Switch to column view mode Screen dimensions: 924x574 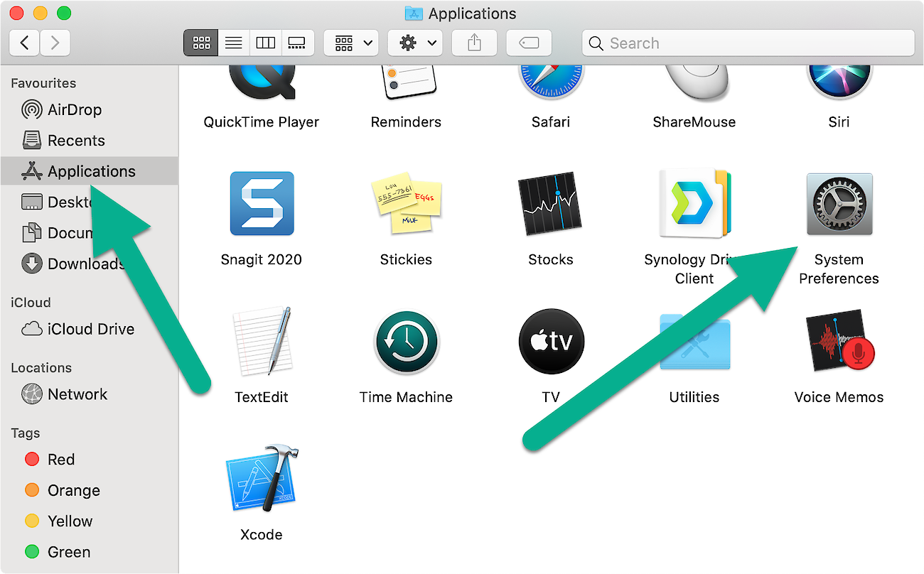pos(265,43)
